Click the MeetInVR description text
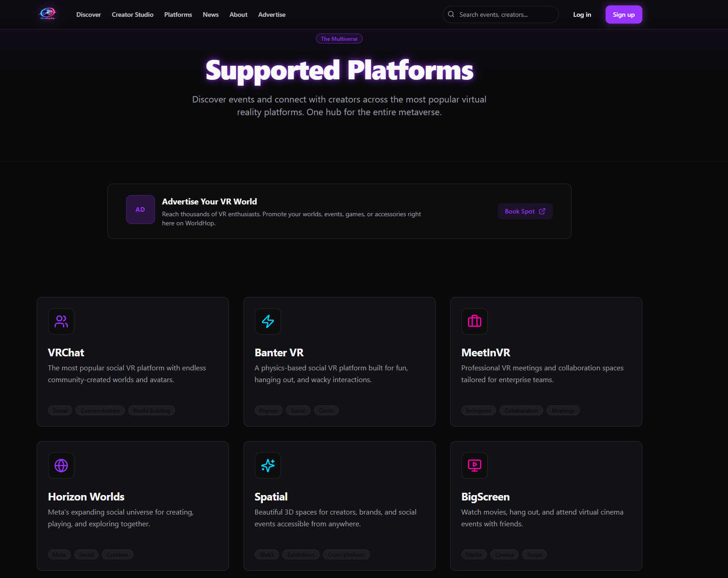This screenshot has width=728, height=578. tap(543, 374)
